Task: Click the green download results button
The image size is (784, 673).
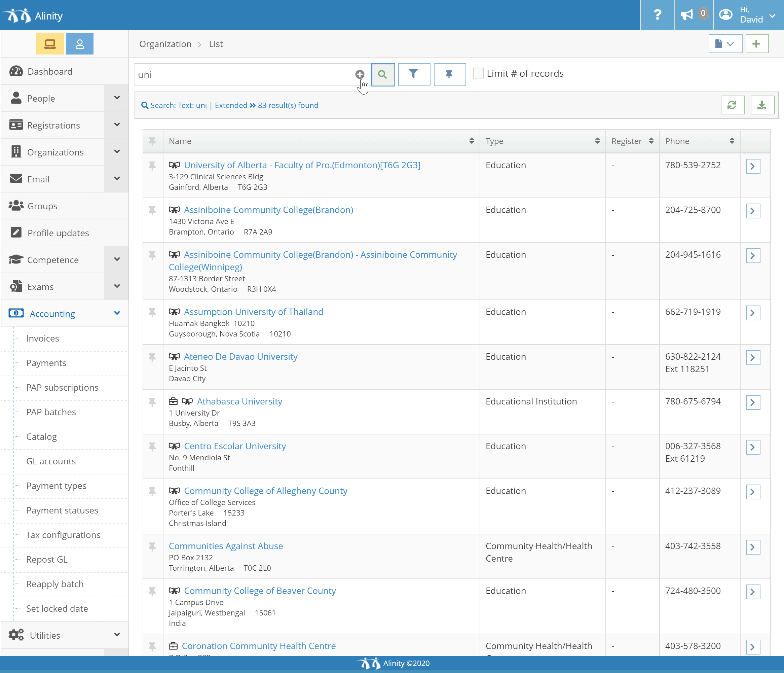Action: click(762, 105)
